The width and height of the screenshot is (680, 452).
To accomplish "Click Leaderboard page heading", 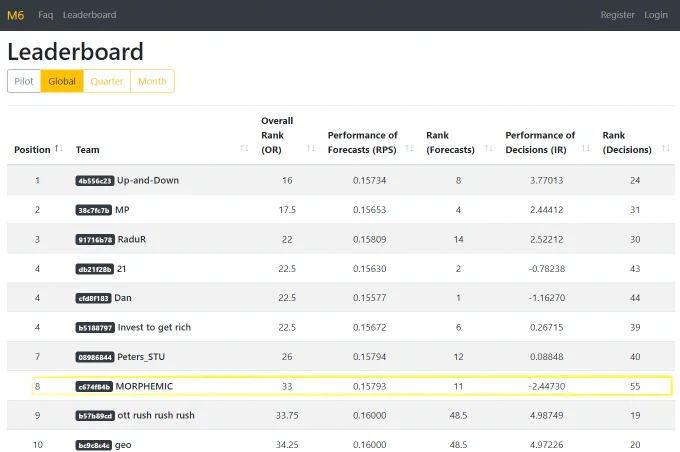I will pyautogui.click(x=75, y=52).
